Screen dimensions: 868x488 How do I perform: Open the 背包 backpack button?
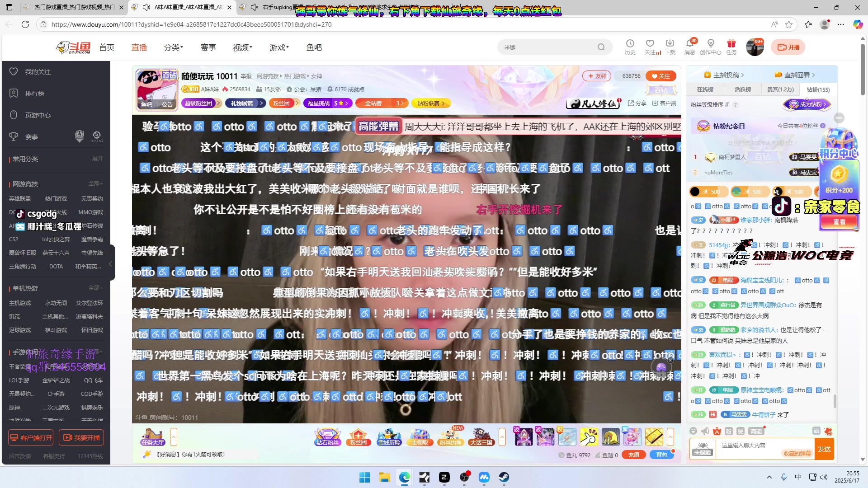point(661,455)
